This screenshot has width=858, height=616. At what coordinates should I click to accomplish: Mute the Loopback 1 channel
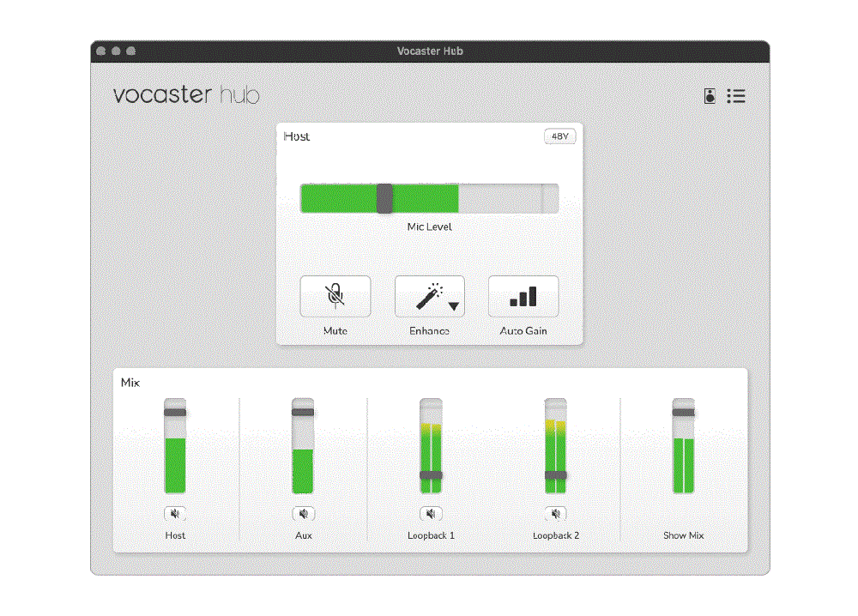pos(431,513)
